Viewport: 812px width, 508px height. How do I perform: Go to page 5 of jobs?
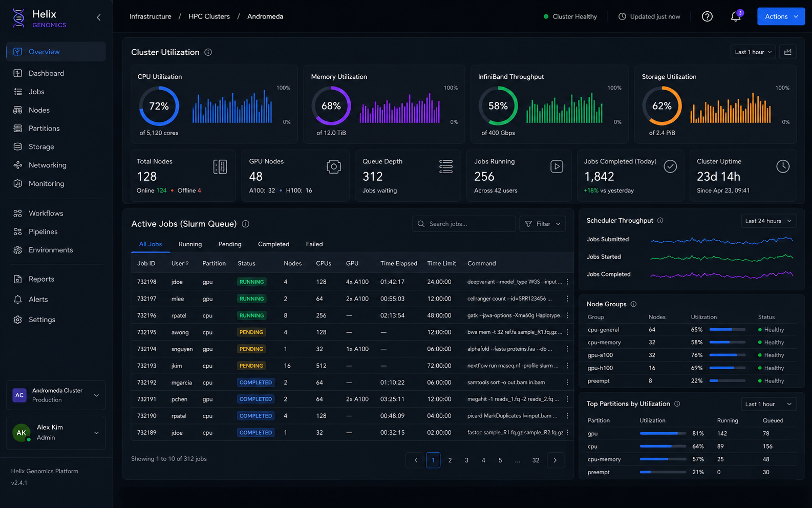(x=500, y=460)
